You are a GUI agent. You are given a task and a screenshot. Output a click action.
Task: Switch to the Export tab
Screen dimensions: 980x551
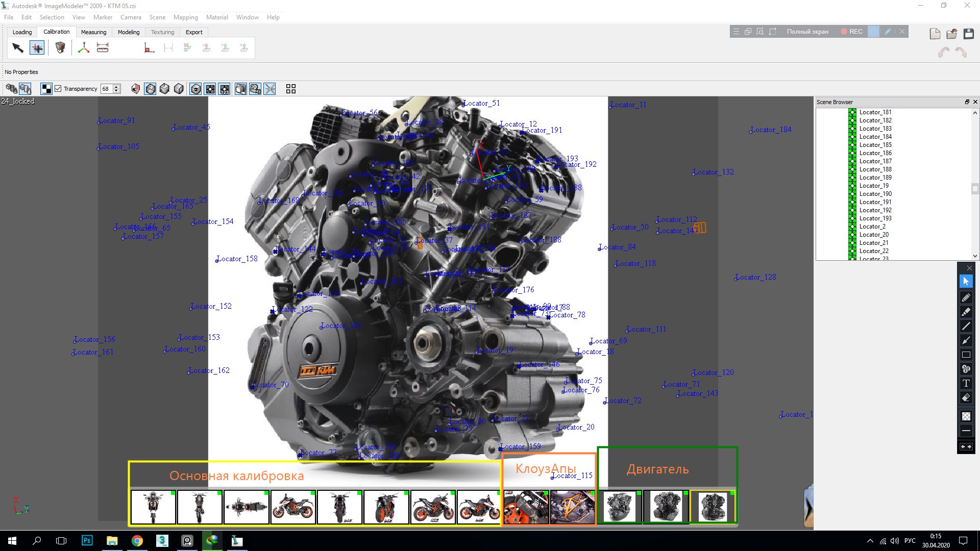(x=194, y=32)
